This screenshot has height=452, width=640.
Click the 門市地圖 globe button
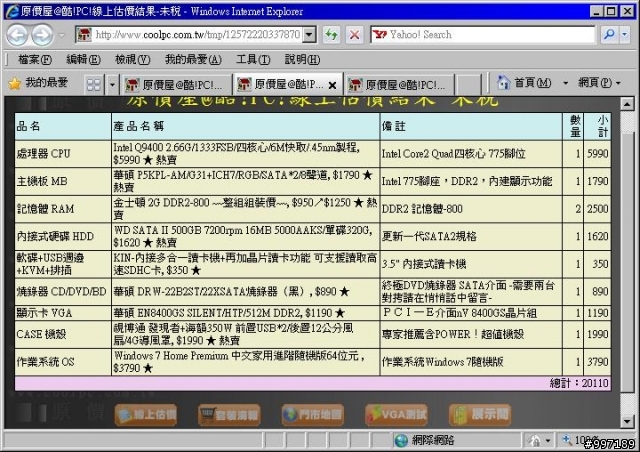point(313,415)
